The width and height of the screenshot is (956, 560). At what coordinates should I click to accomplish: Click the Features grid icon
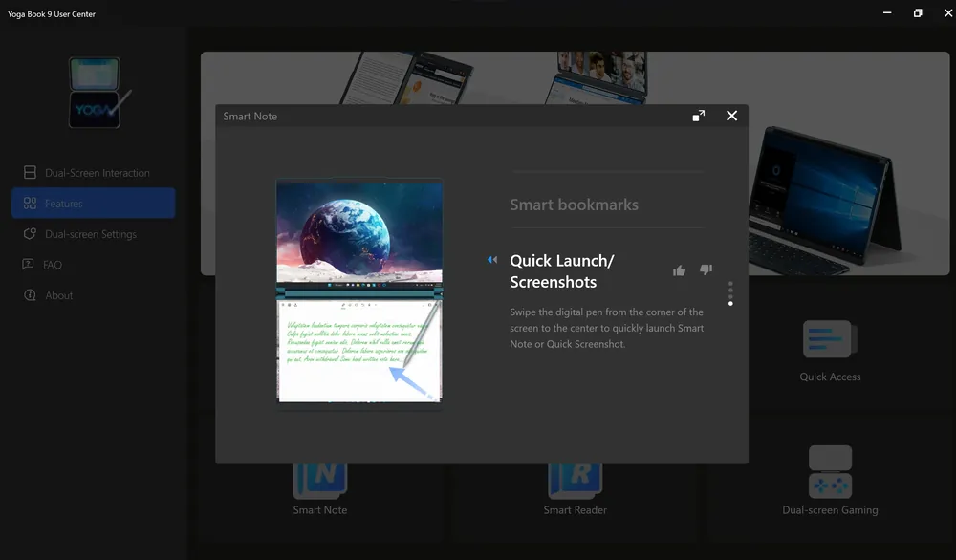coord(30,203)
